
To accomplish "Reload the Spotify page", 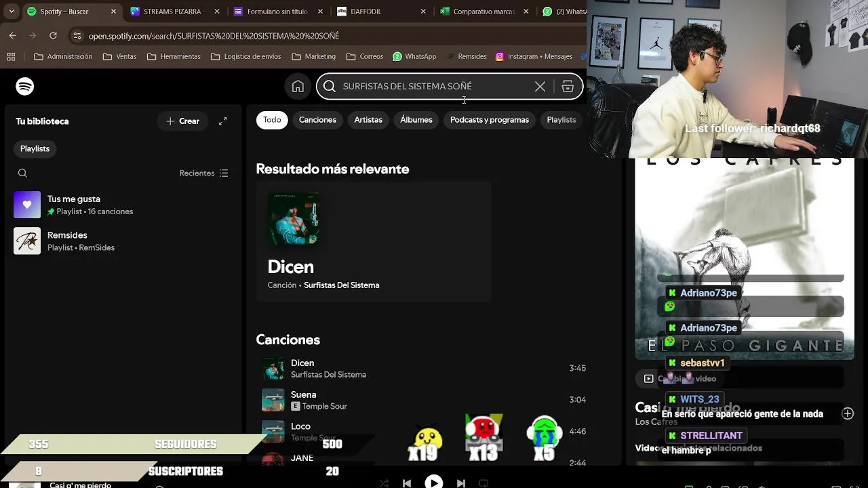I will pyautogui.click(x=53, y=35).
